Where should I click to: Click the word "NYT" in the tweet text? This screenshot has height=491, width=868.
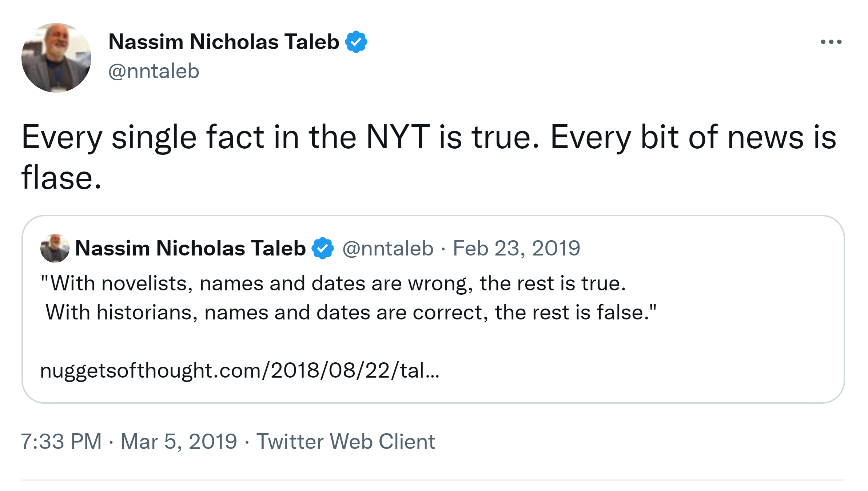398,137
